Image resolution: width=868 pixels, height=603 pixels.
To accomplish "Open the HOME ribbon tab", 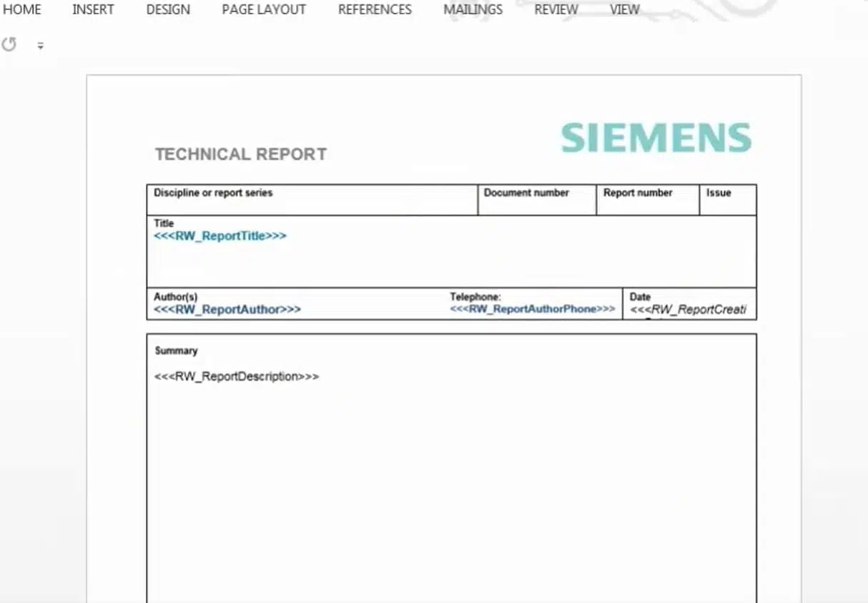I will (x=22, y=9).
